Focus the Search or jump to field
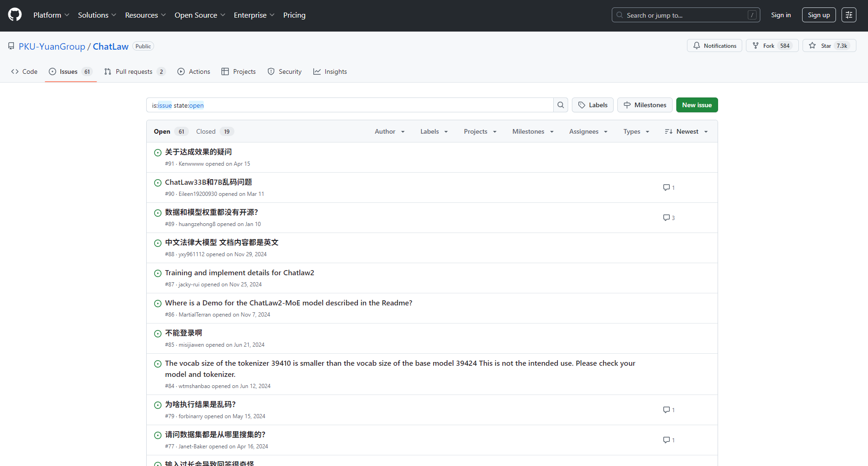 coord(686,15)
